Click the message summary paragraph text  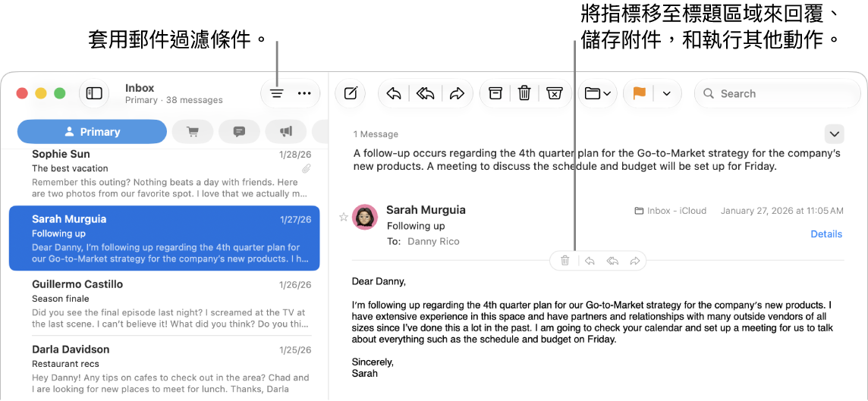pyautogui.click(x=597, y=159)
